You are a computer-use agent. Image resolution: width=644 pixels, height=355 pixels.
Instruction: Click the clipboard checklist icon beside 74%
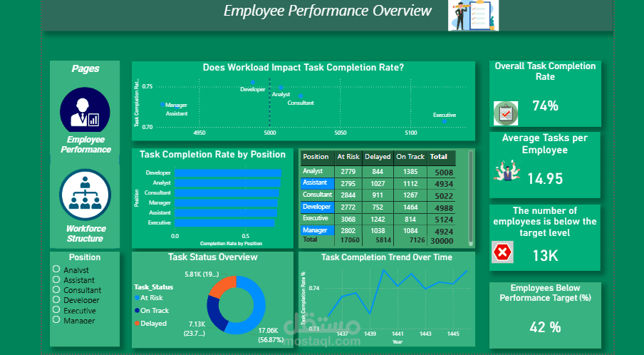click(506, 113)
